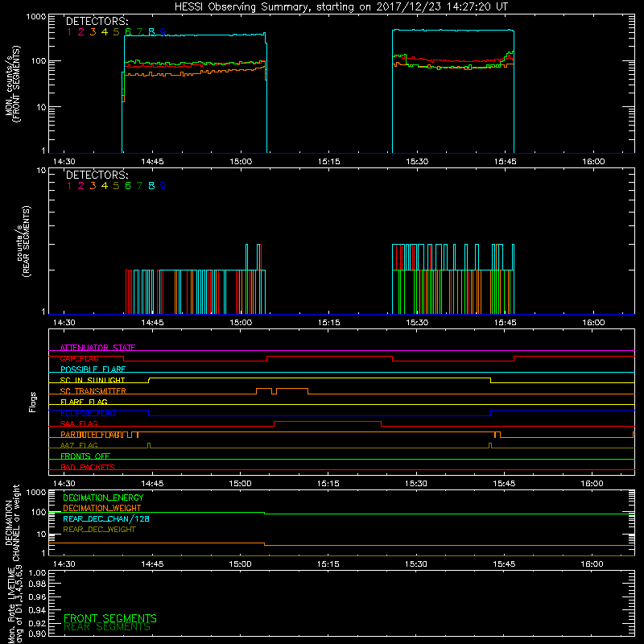Click ECLIPSE_FLAG label in flags panel
Screen dimensions: 644x644
click(x=88, y=414)
